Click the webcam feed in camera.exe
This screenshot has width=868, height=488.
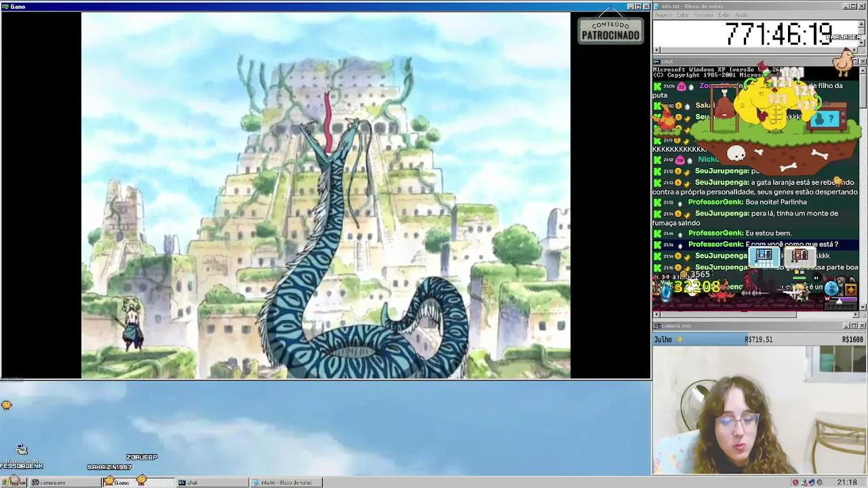[x=759, y=410]
